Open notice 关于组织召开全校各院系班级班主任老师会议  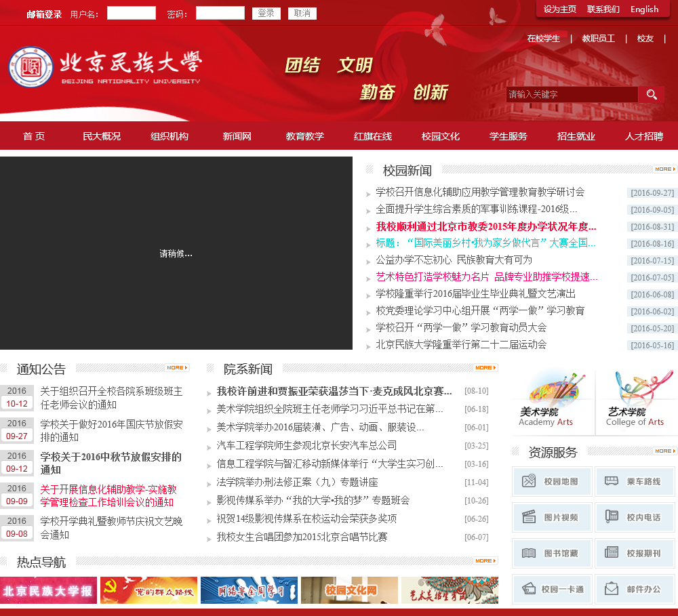pos(112,398)
